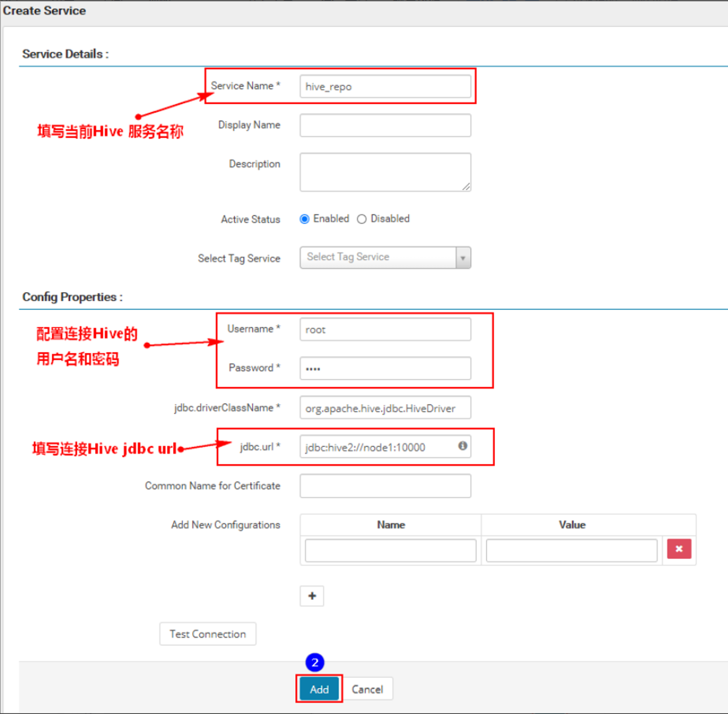The image size is (728, 714).
Task: Click the Service Details heading
Action: point(66,54)
